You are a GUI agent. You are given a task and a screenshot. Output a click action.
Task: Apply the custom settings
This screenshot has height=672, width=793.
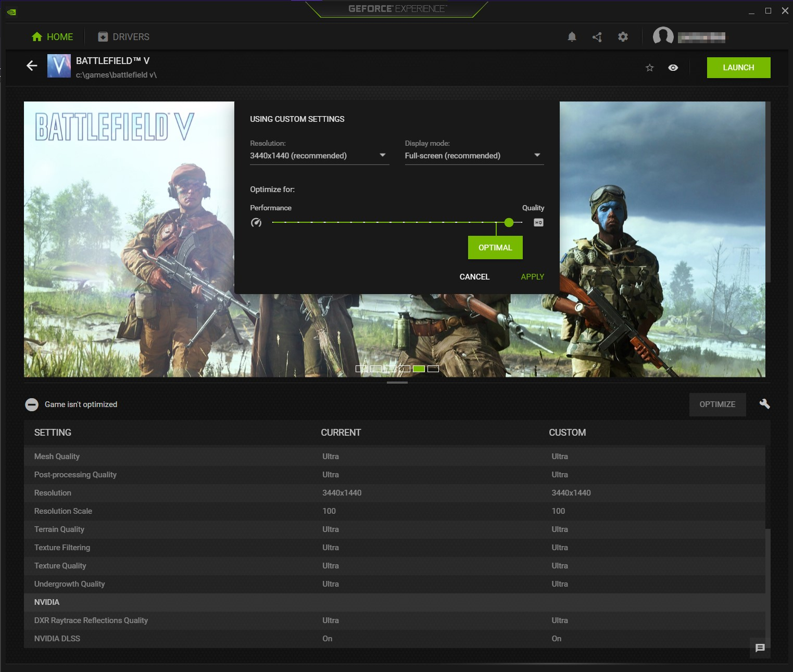[x=533, y=277]
